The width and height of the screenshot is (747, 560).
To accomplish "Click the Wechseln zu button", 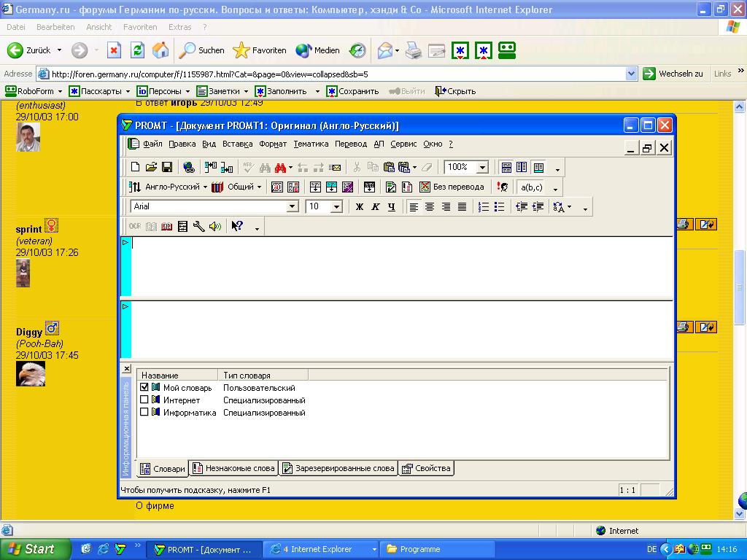I will point(673,74).
